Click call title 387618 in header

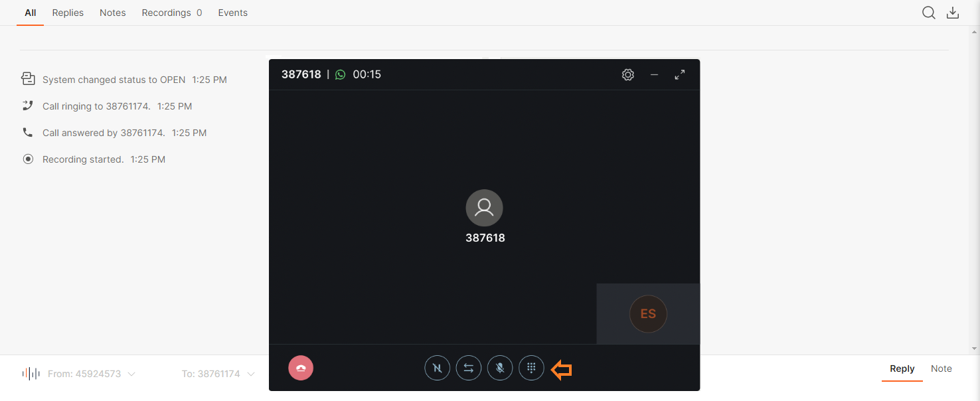click(301, 74)
